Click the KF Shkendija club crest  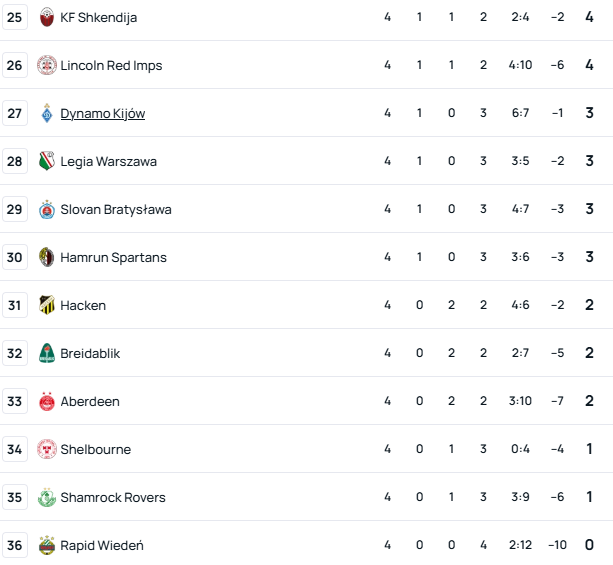click(47, 17)
